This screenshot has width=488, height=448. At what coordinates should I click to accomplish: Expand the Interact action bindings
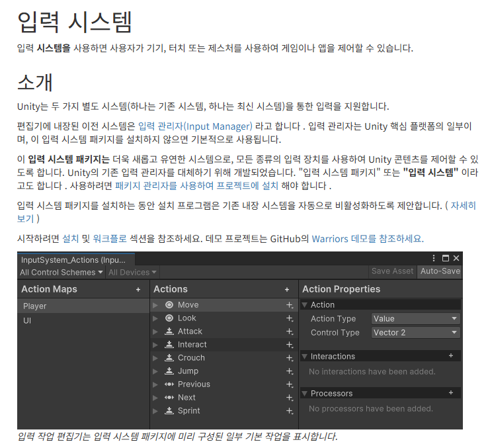pyautogui.click(x=155, y=345)
